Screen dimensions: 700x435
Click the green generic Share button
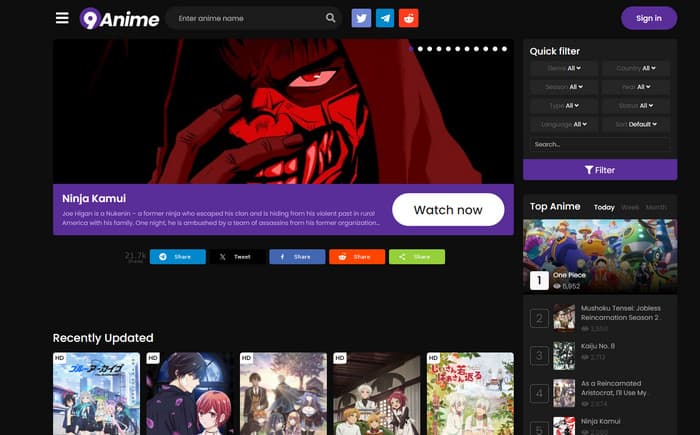[x=417, y=257]
